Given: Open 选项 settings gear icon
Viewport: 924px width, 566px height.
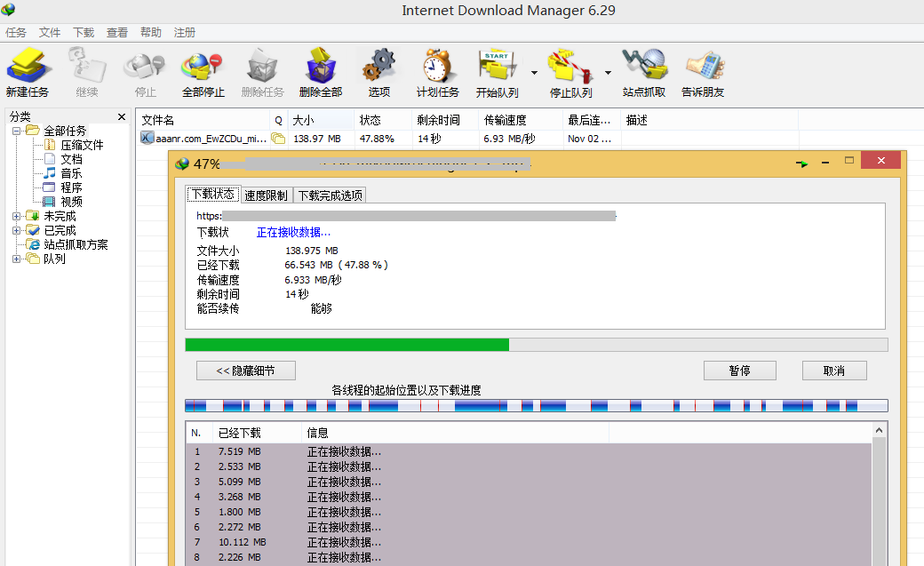Looking at the screenshot, I should click(378, 66).
